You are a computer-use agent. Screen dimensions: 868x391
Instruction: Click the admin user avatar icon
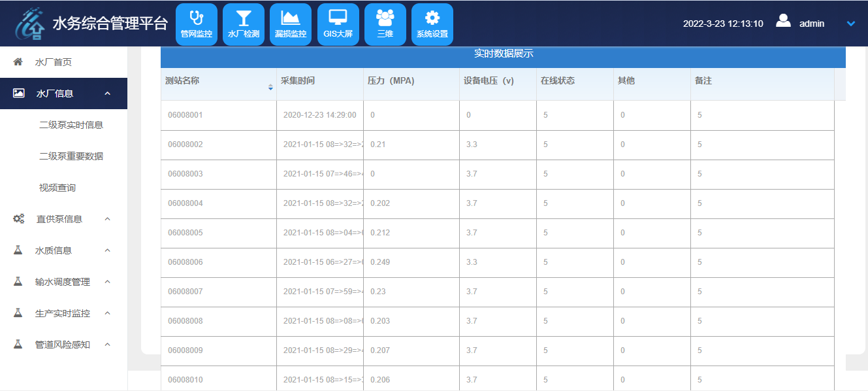click(x=783, y=21)
